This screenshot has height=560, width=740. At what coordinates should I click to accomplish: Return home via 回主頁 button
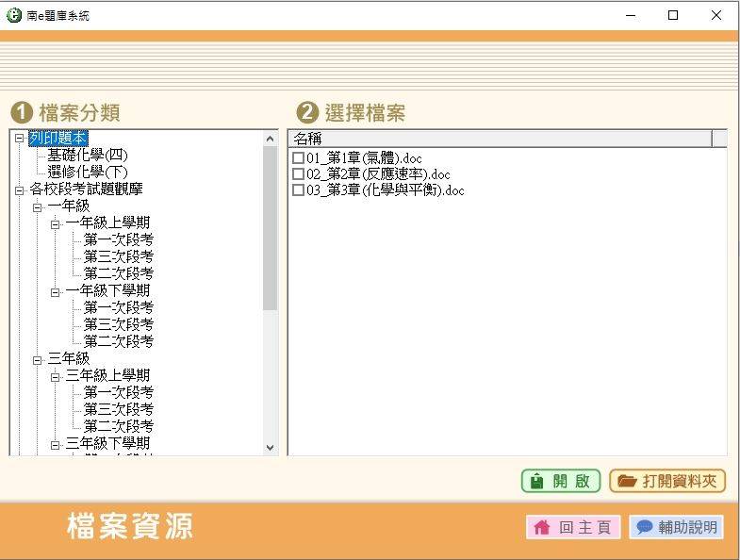pyautogui.click(x=573, y=527)
